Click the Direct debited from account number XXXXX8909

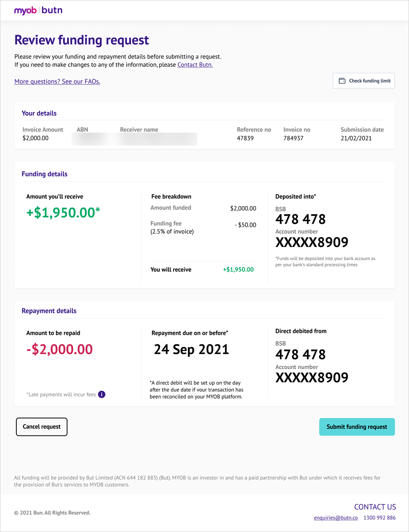click(312, 378)
